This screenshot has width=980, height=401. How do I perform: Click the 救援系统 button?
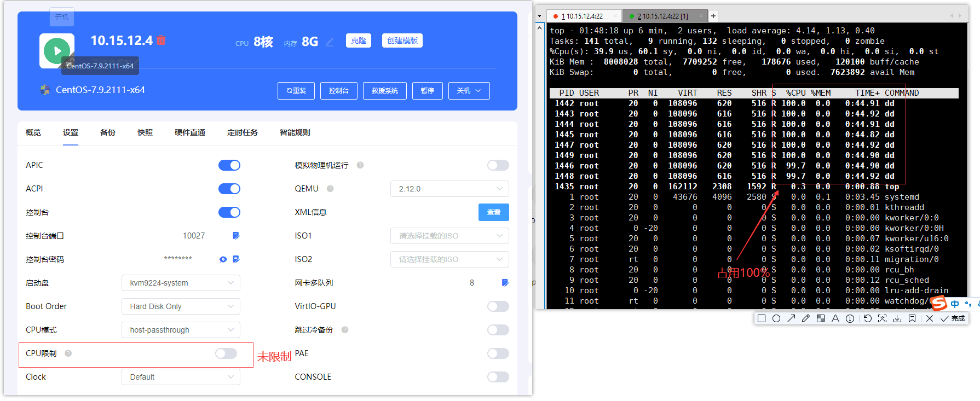385,91
